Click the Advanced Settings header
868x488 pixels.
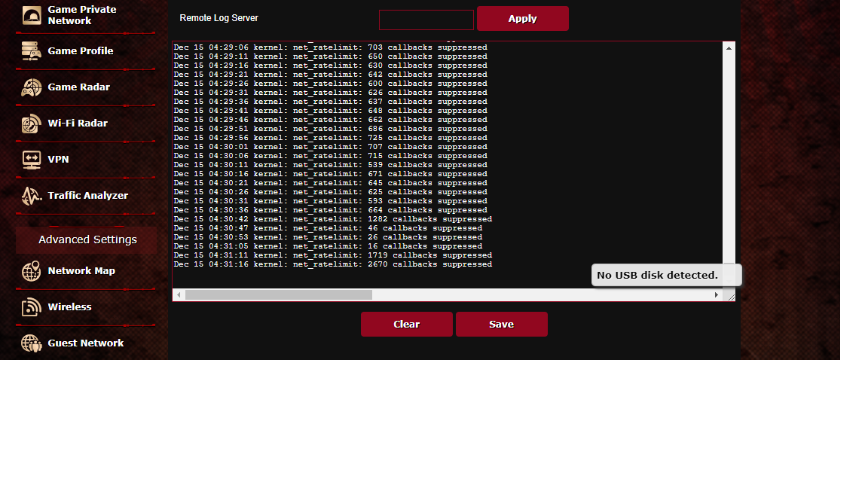click(x=87, y=239)
